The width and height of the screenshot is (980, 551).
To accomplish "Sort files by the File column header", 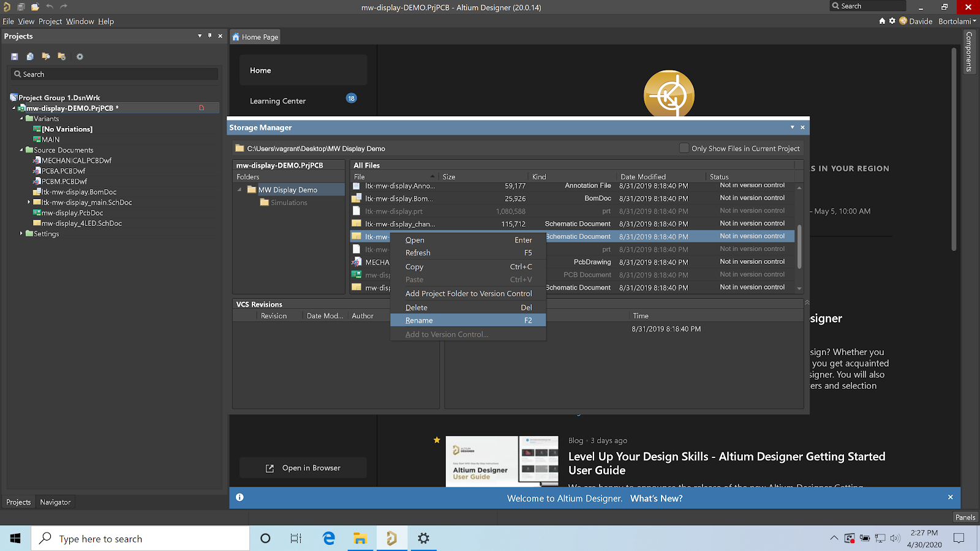I will point(394,176).
